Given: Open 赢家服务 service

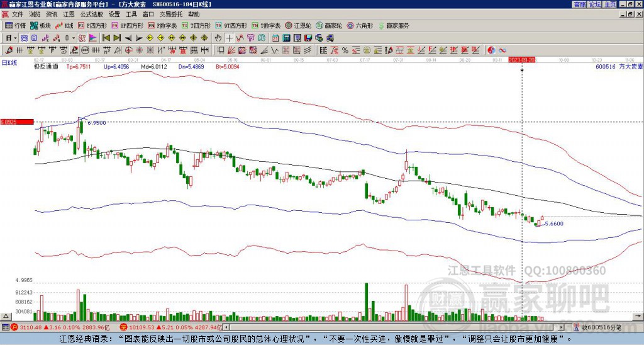Looking at the screenshot, I should point(394,25).
